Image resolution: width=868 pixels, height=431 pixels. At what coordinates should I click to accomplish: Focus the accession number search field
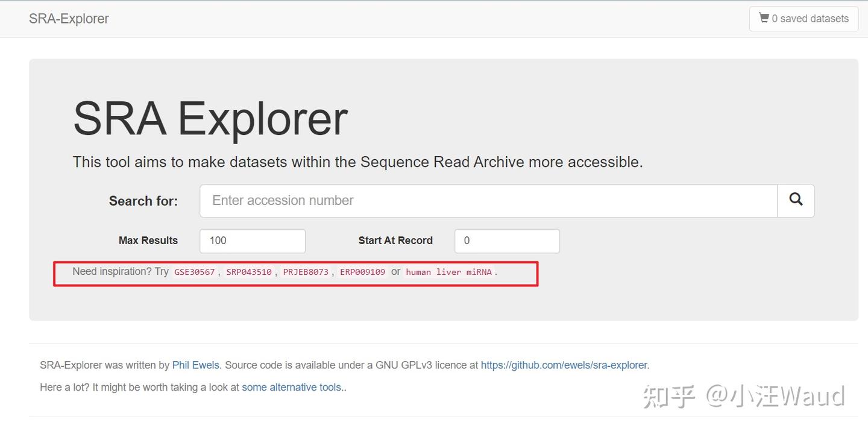pyautogui.click(x=488, y=200)
